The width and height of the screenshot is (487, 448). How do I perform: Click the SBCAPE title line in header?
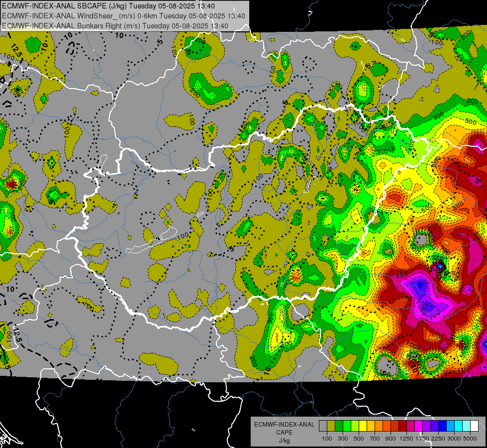coord(108,6)
